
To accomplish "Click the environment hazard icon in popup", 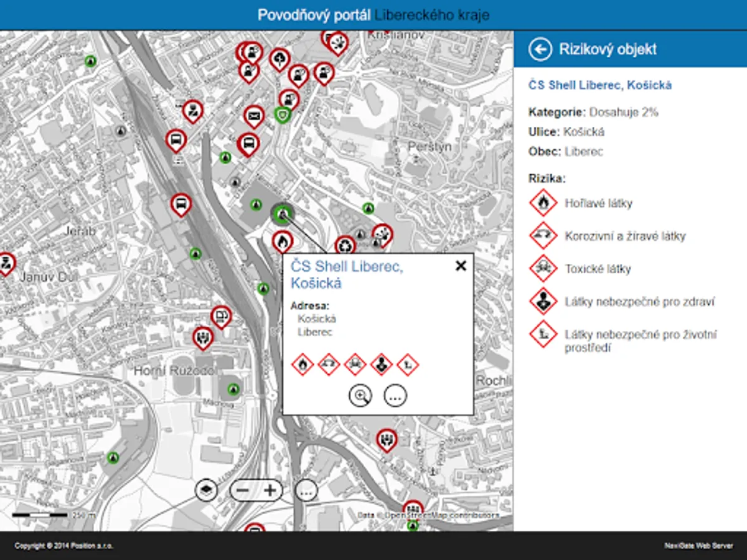I will pyautogui.click(x=408, y=364).
